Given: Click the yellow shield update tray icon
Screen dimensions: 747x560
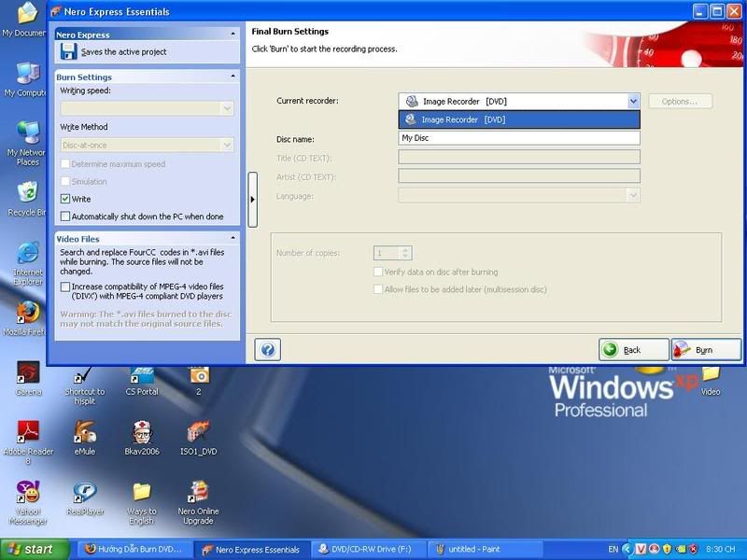Looking at the screenshot, I should click(667, 549).
